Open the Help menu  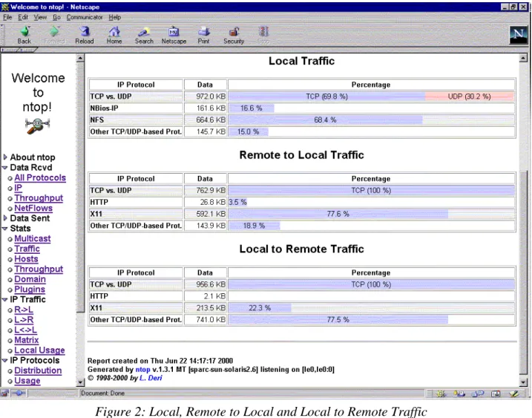pyautogui.click(x=115, y=17)
